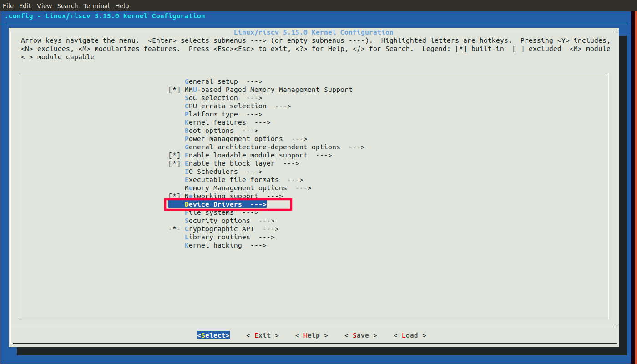Click the Help button at bottom
The width and height of the screenshot is (637, 364).
pyautogui.click(x=311, y=335)
